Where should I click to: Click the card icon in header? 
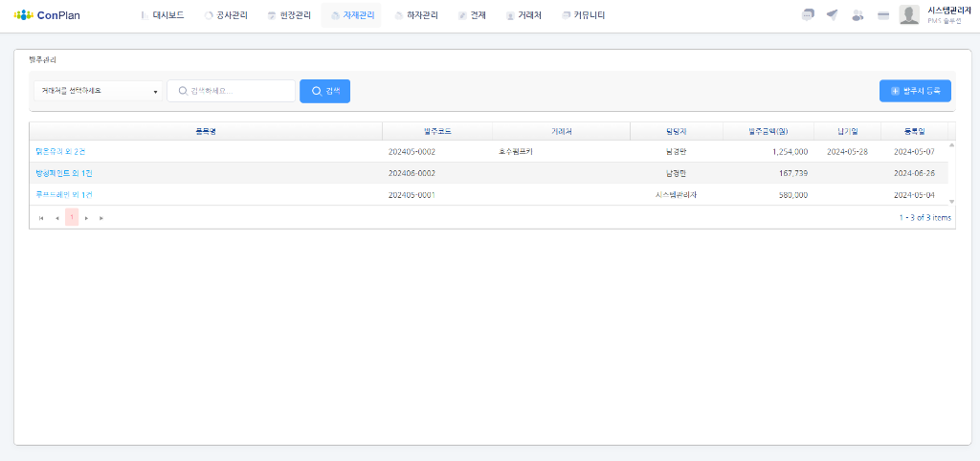(883, 15)
